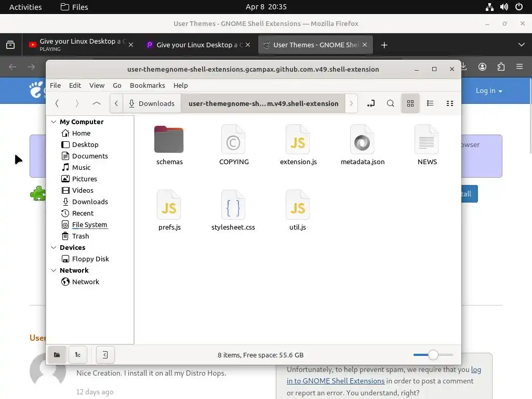Open the Bookmarks menu
Image resolution: width=532 pixels, height=399 pixels.
pos(147,86)
